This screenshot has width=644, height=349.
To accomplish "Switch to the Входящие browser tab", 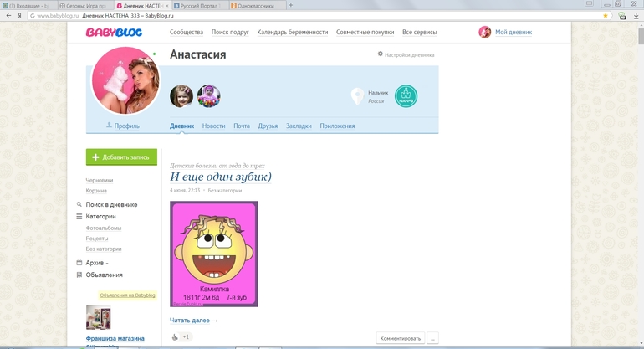I will pyautogui.click(x=28, y=6).
